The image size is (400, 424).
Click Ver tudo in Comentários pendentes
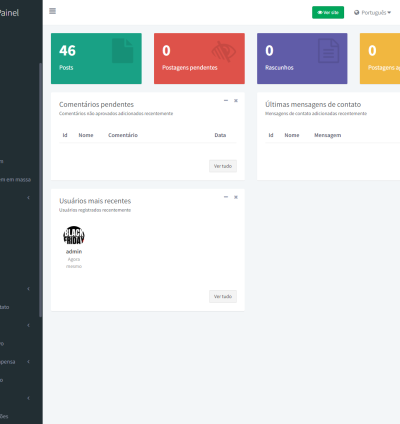[x=223, y=166]
